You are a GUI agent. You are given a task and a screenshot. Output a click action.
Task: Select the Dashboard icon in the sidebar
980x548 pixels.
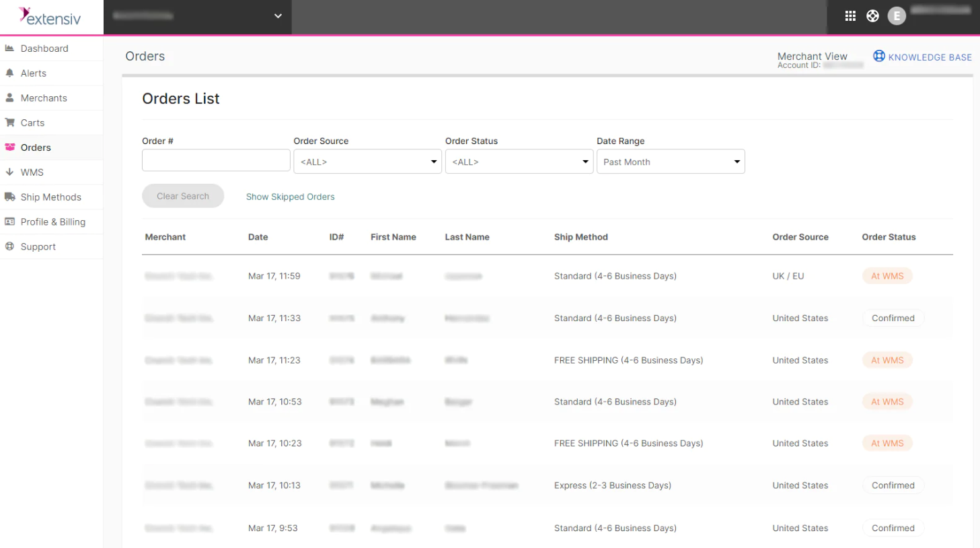[x=10, y=48]
